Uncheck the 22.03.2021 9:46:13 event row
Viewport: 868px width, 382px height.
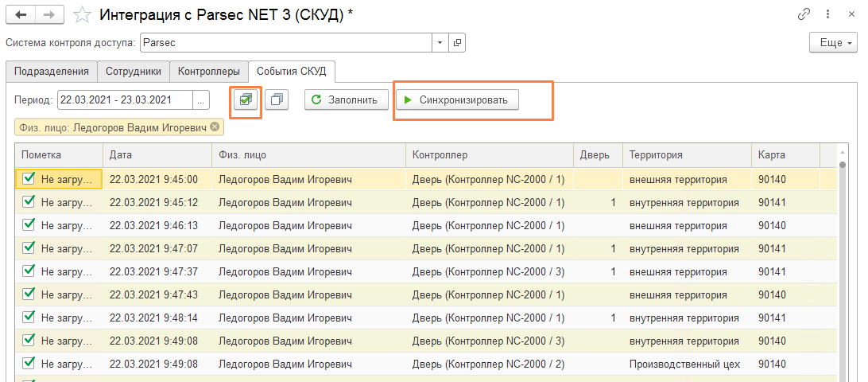(x=29, y=225)
